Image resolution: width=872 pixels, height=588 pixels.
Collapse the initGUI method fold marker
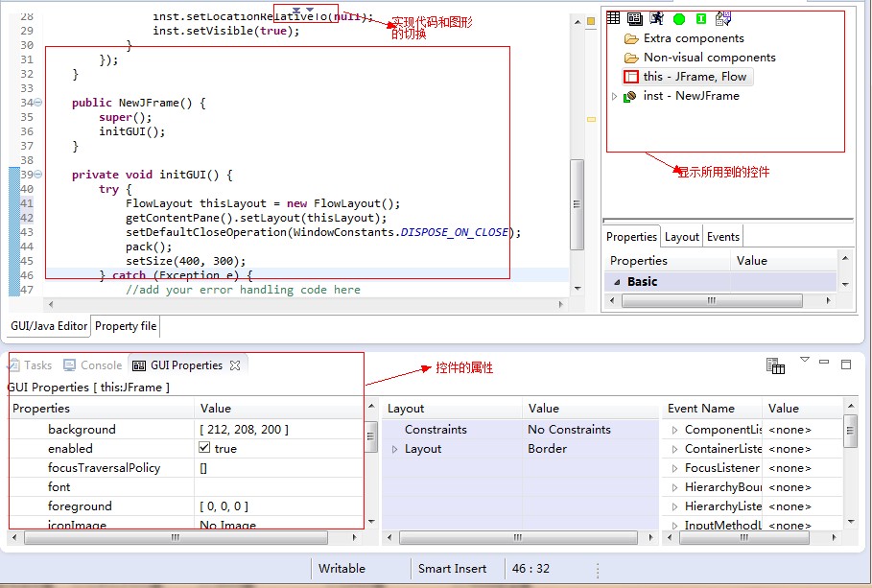click(x=37, y=175)
